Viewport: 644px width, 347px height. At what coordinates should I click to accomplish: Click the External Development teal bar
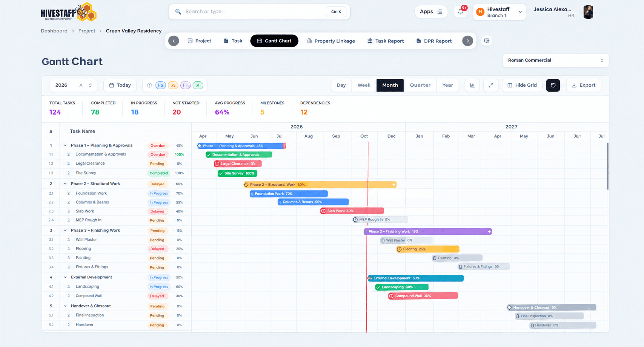coord(415,278)
